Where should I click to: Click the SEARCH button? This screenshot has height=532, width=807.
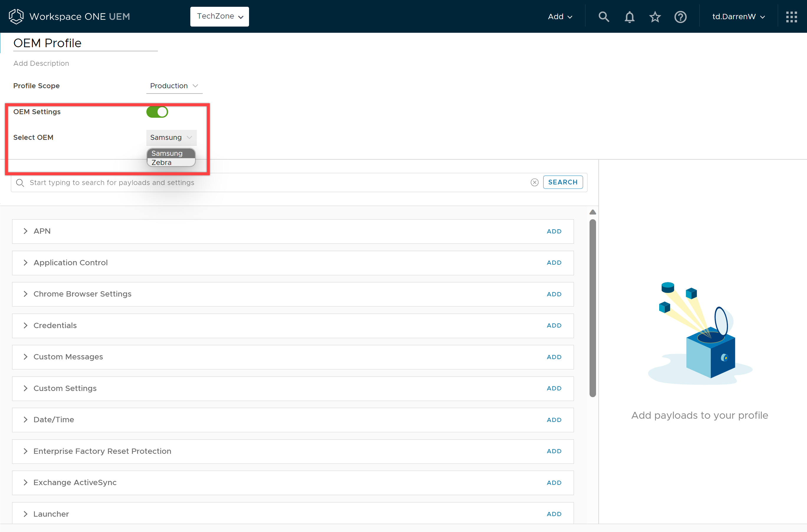562,182
